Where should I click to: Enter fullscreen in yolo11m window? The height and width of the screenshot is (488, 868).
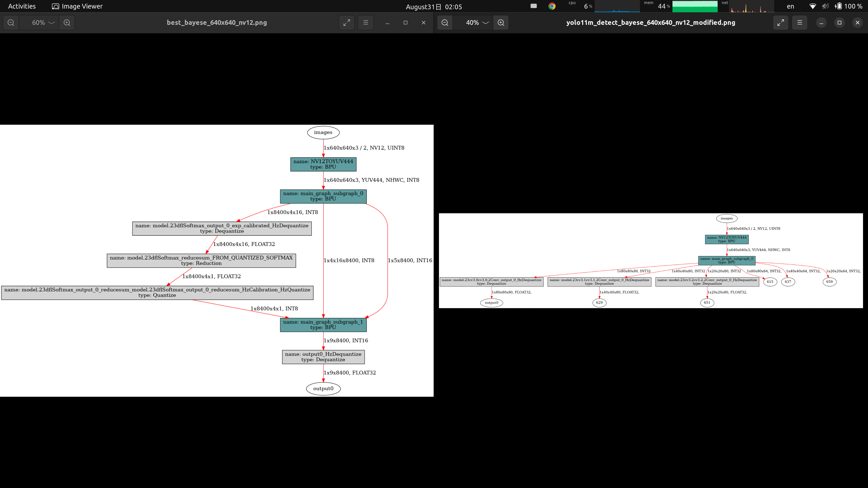point(780,23)
